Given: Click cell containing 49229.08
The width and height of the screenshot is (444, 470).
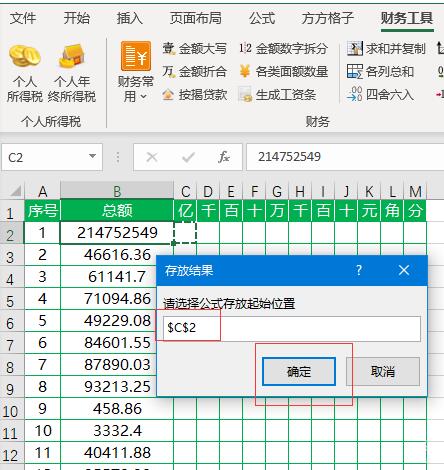Looking at the screenshot, I should click(117, 321).
